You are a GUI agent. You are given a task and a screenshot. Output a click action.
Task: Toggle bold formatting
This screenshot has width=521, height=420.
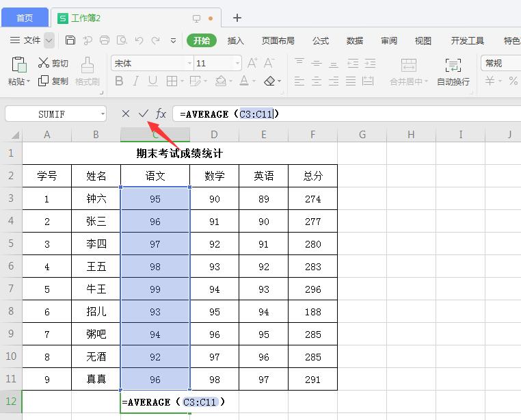pyautogui.click(x=119, y=81)
